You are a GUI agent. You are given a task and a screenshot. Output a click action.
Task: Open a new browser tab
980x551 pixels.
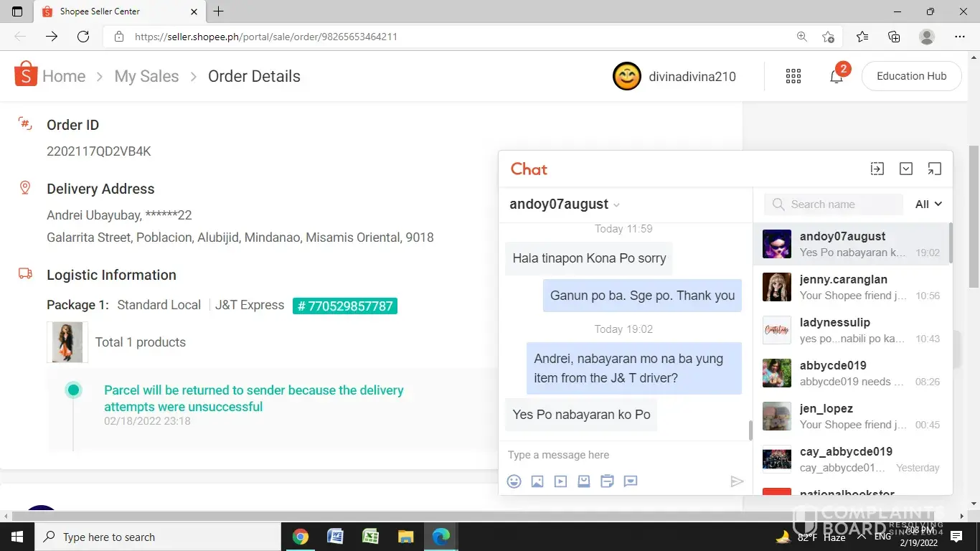pyautogui.click(x=219, y=11)
